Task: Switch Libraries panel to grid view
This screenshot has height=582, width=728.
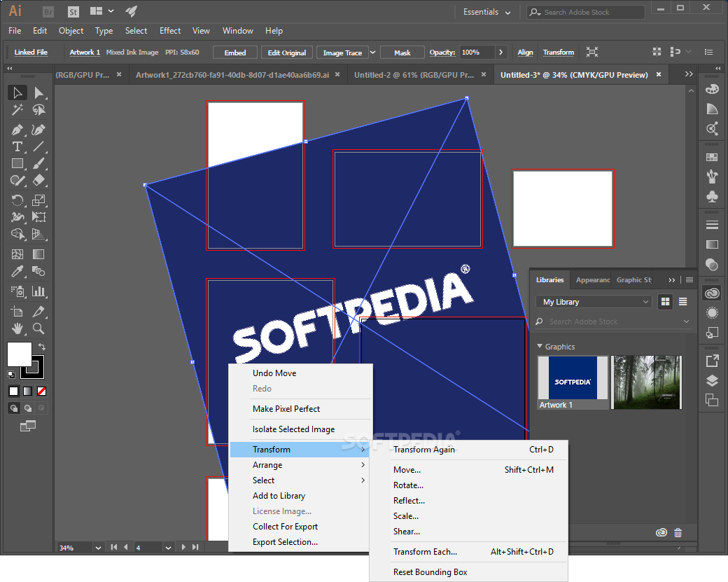Action: click(x=665, y=302)
